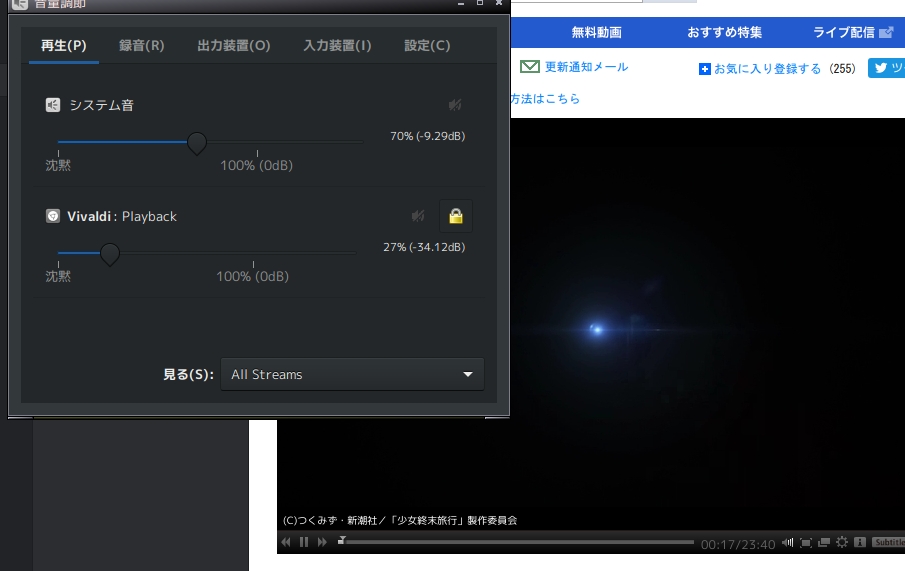
Task: Click the システム音 volume slider handle
Action: click(x=197, y=143)
